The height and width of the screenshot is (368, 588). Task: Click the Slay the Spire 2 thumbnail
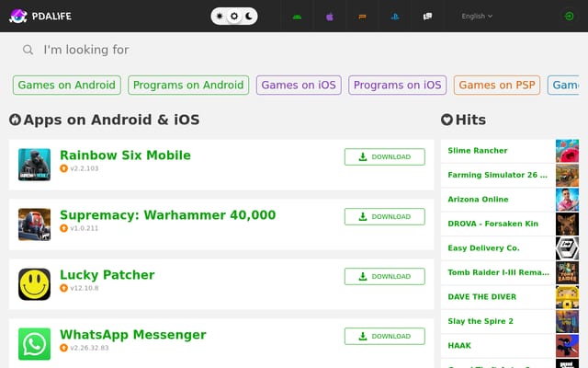click(567, 321)
